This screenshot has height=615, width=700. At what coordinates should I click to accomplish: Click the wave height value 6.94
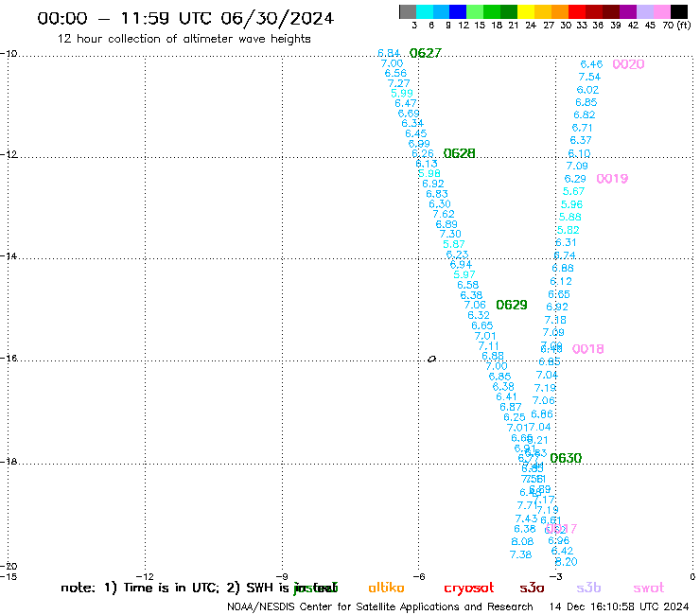(461, 264)
